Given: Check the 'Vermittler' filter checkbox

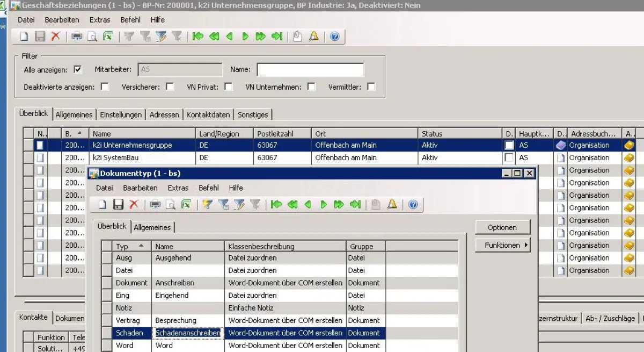Looking at the screenshot, I should click(371, 87).
